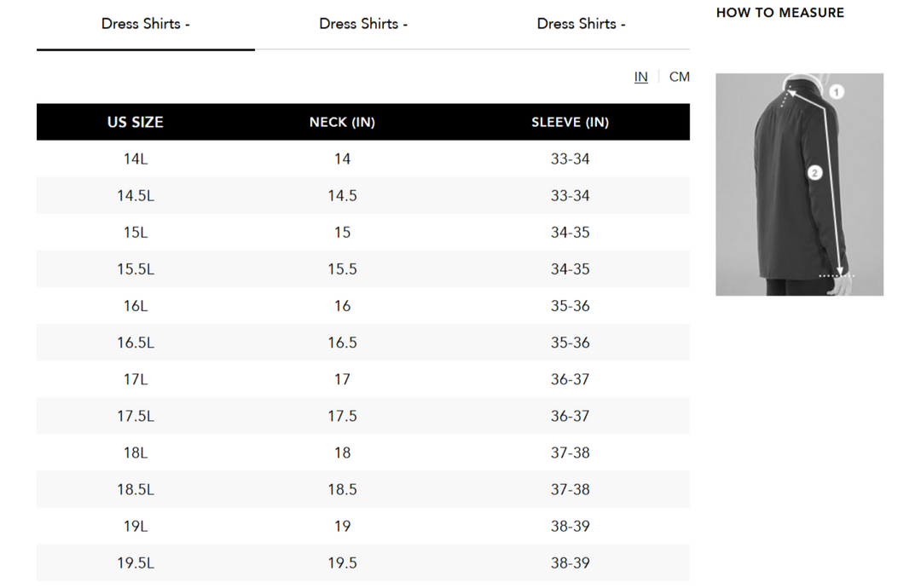Click the HOW TO MEASURE heading

click(x=779, y=13)
